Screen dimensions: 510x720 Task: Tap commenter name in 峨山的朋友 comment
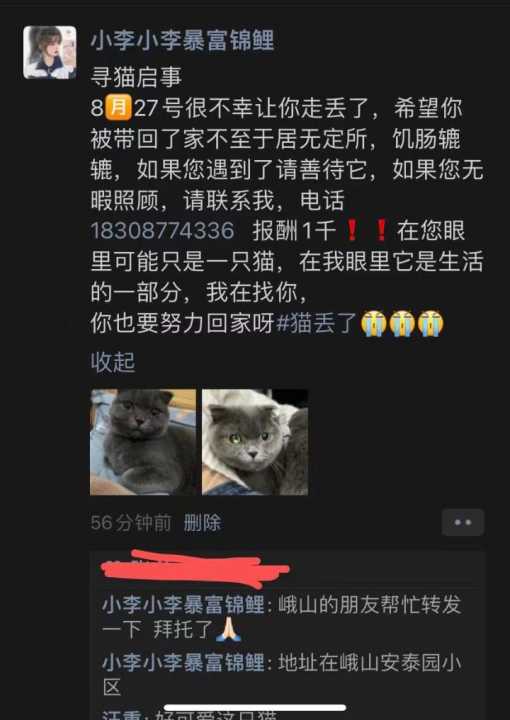(x=183, y=605)
